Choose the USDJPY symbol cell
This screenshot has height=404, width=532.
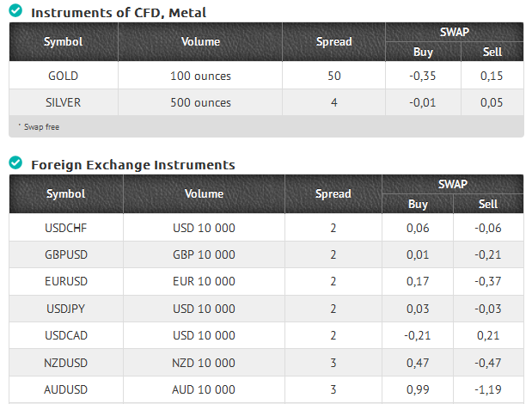(x=66, y=309)
